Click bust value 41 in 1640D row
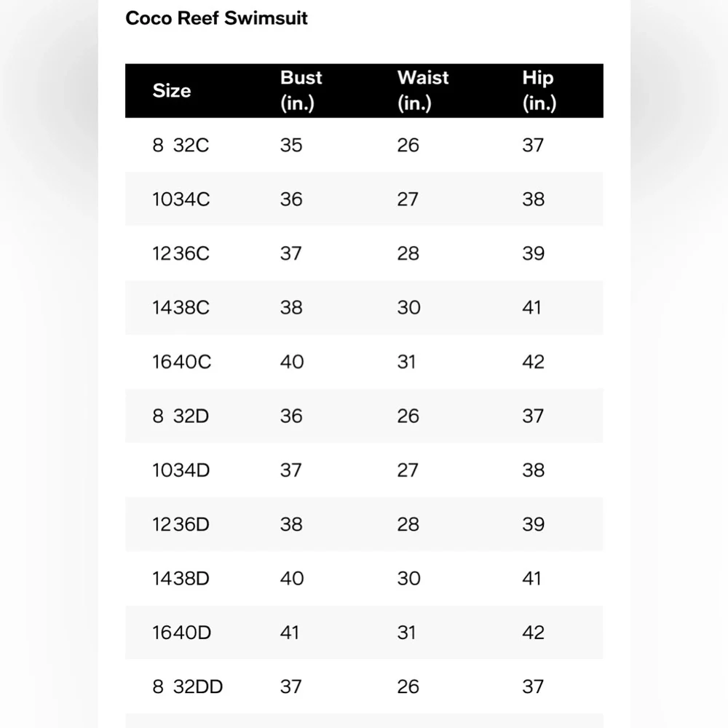Viewport: 728px width, 728px height. point(289,633)
